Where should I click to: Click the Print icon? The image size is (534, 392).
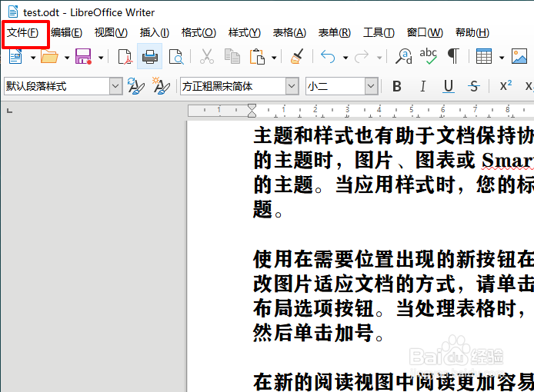pyautogui.click(x=150, y=56)
